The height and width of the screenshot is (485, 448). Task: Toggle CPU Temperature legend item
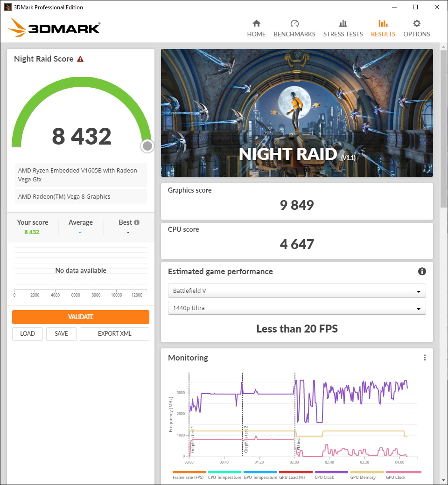click(224, 475)
